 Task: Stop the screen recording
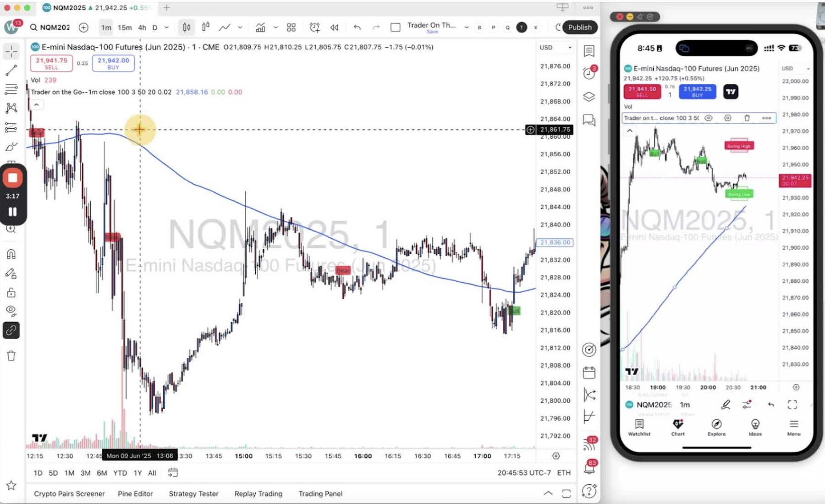click(13, 178)
